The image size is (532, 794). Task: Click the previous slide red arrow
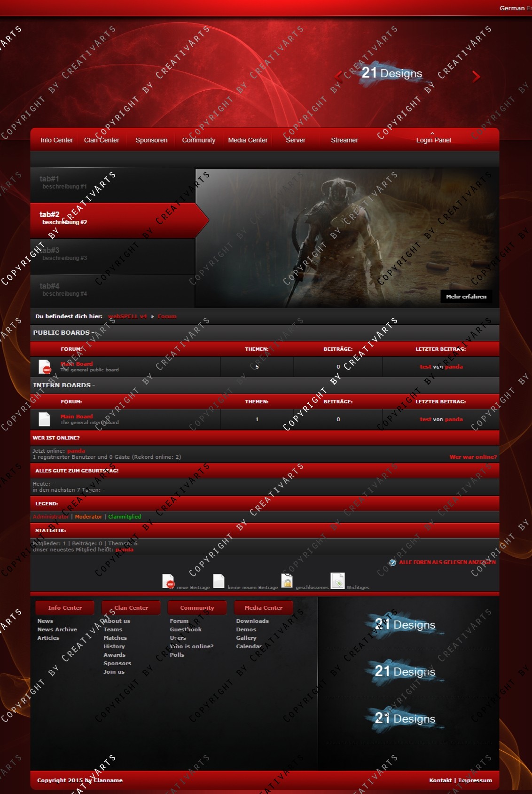tap(338, 76)
